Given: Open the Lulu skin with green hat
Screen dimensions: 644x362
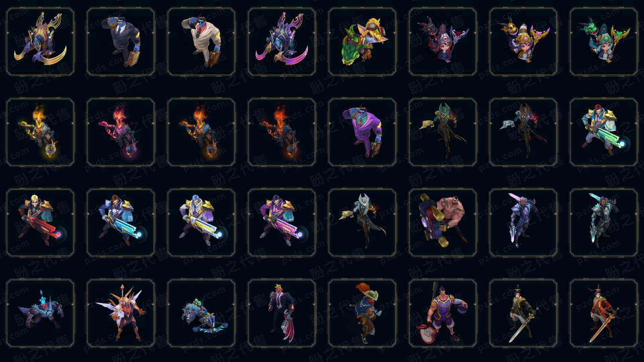Looking at the screenshot, I should point(604,42).
